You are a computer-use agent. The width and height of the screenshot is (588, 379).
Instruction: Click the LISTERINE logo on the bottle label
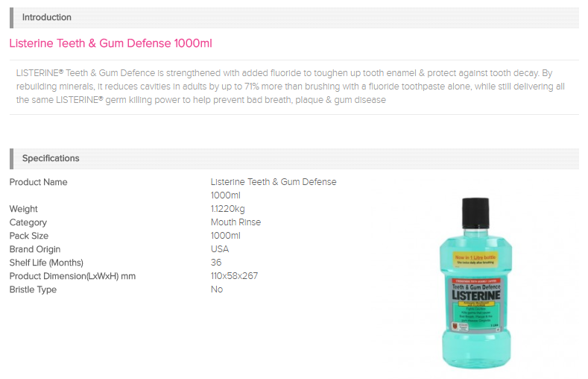[476, 295]
